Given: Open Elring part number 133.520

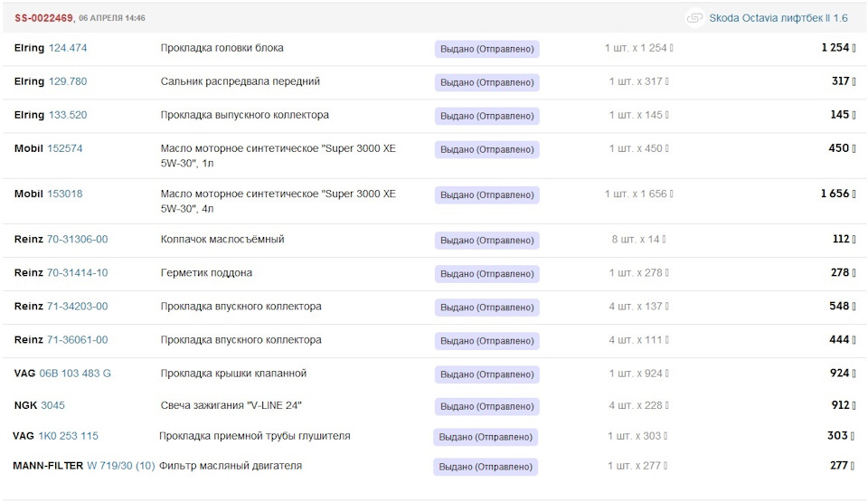Looking at the screenshot, I should pyautogui.click(x=68, y=115).
